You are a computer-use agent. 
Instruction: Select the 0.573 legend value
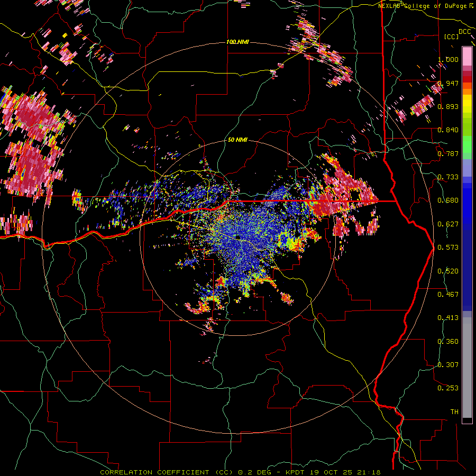448,247
